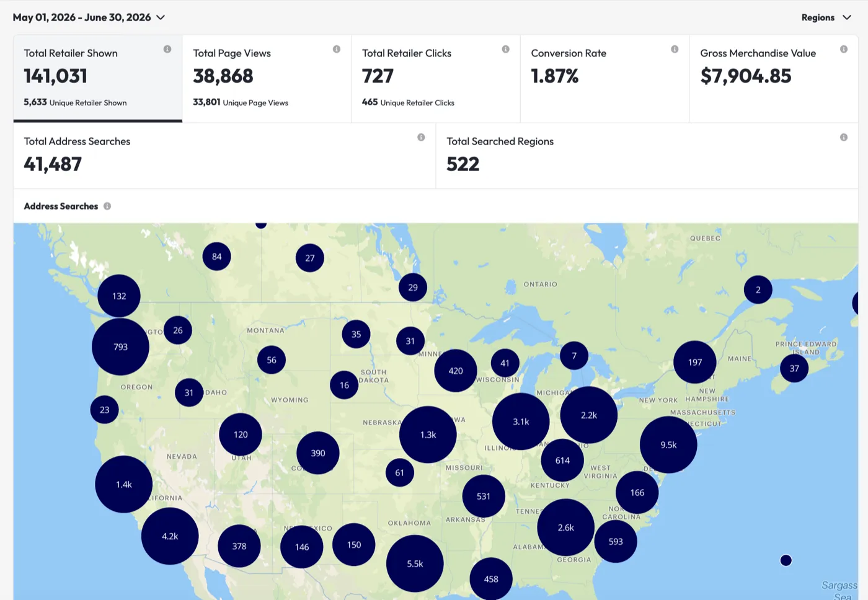
Task: Click the 35 map cluster
Action: tap(356, 334)
